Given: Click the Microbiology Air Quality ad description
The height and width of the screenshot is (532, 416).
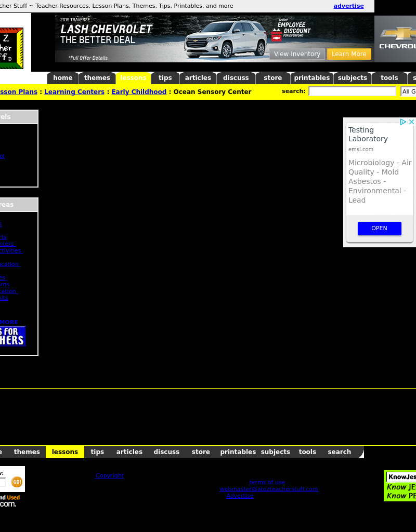Looking at the screenshot, I should pos(380,181).
